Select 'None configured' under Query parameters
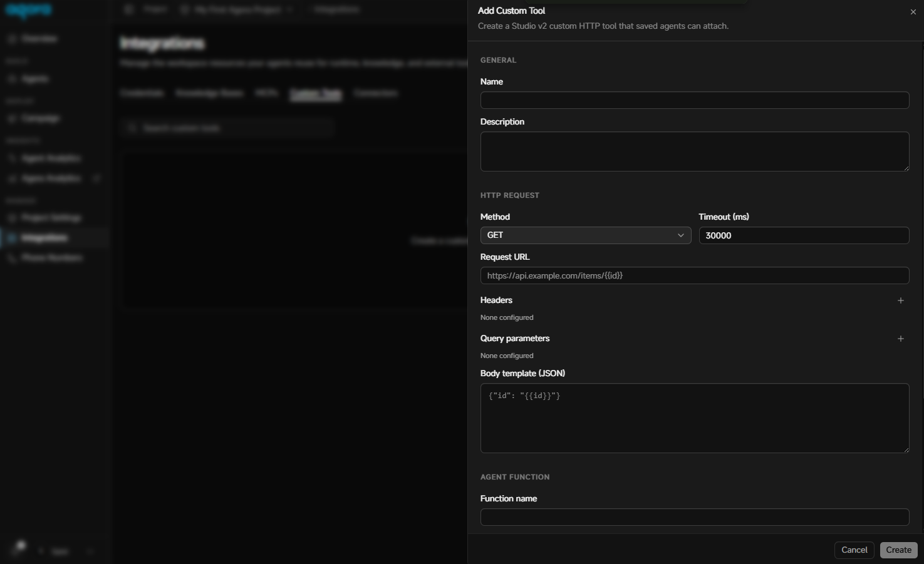This screenshot has height=564, width=924. pyautogui.click(x=507, y=356)
